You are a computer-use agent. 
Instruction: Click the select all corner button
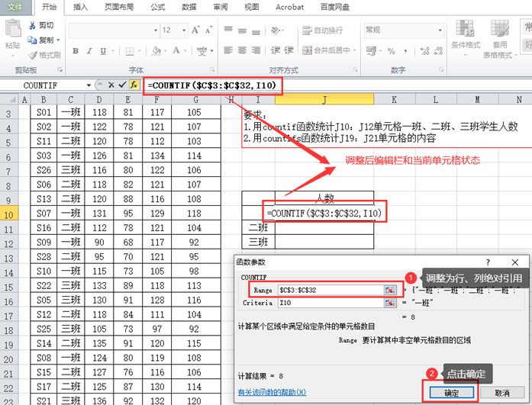[9, 99]
